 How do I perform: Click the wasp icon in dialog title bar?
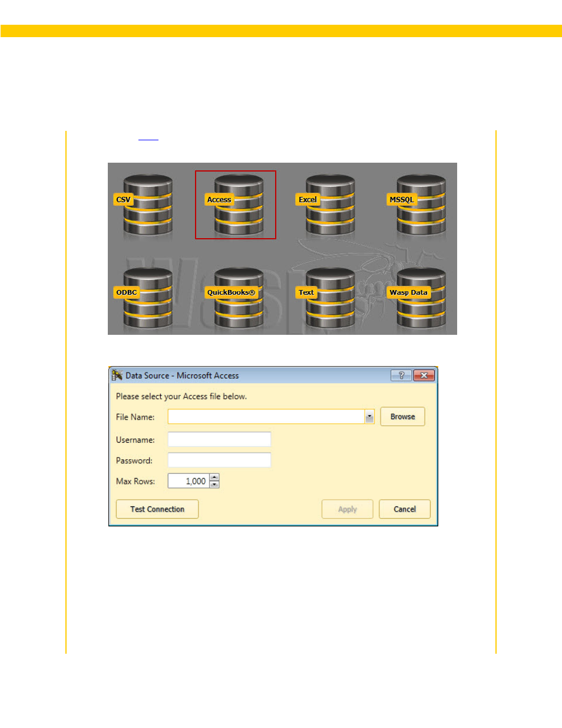pos(117,375)
